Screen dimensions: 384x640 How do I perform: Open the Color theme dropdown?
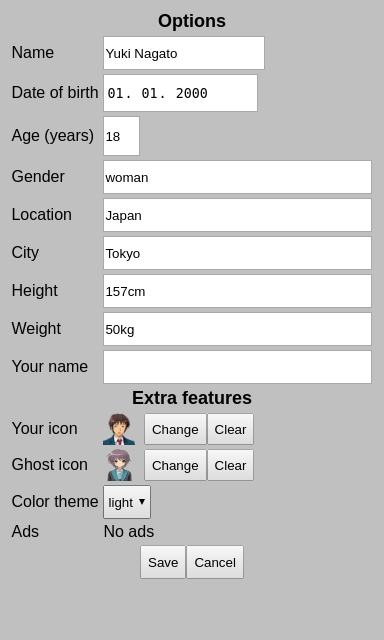coord(127,502)
